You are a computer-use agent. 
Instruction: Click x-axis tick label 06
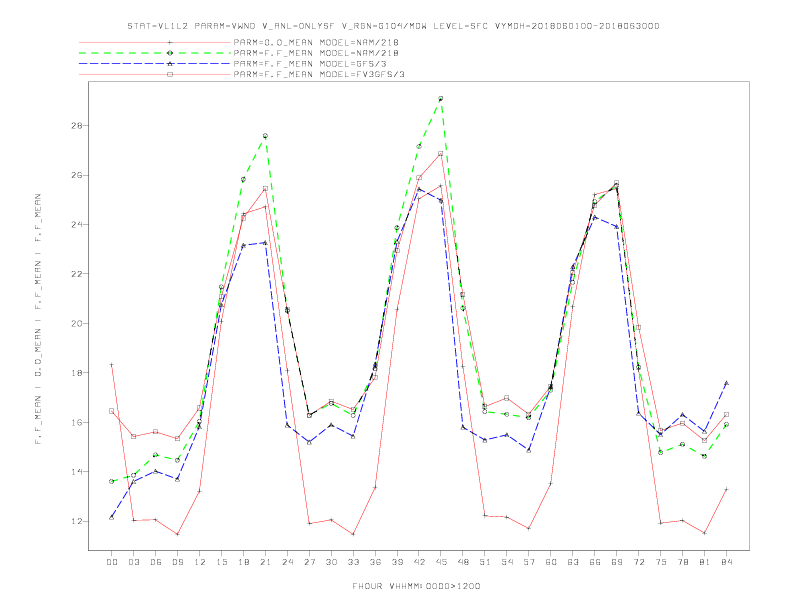point(156,562)
